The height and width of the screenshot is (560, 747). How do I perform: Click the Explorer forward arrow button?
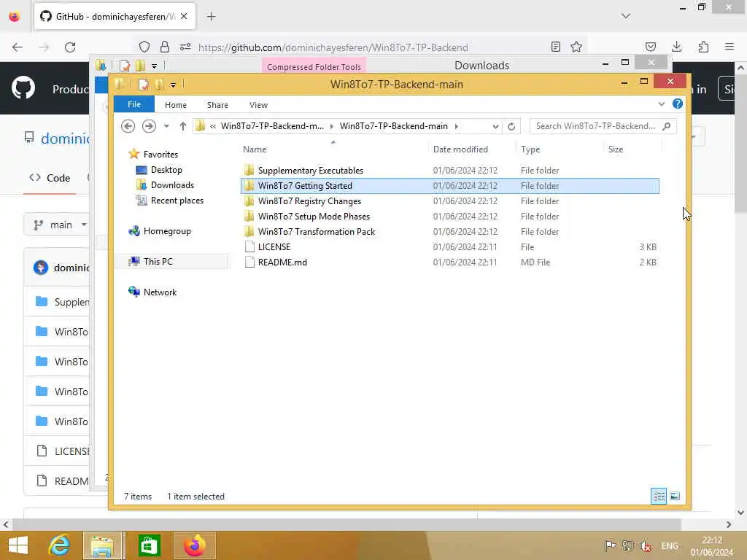[x=149, y=126]
